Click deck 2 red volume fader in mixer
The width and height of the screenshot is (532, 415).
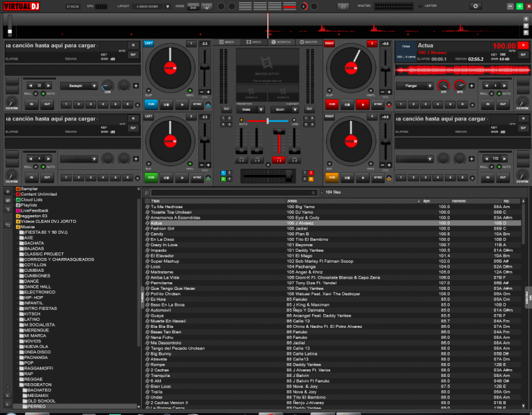[279, 132]
